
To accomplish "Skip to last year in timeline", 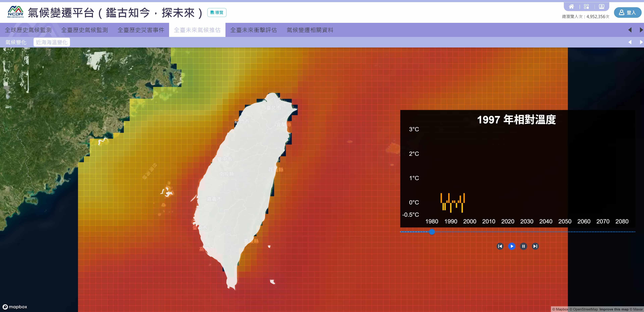I will click(535, 246).
